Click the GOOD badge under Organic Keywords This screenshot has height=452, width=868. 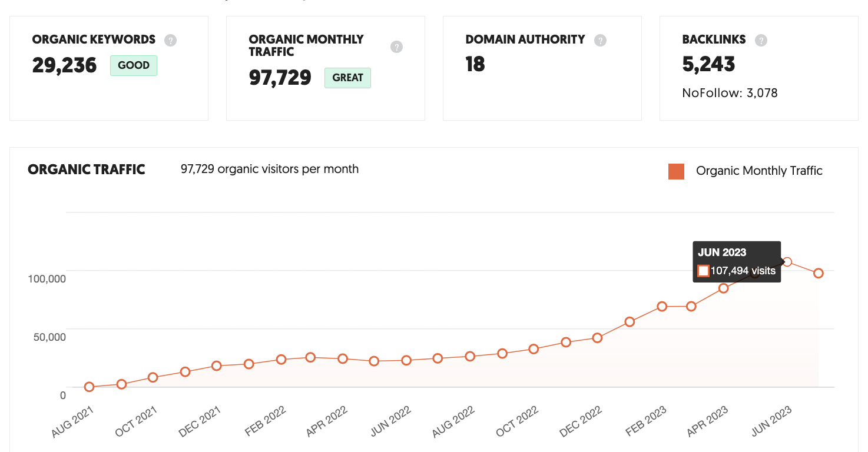pyautogui.click(x=133, y=65)
